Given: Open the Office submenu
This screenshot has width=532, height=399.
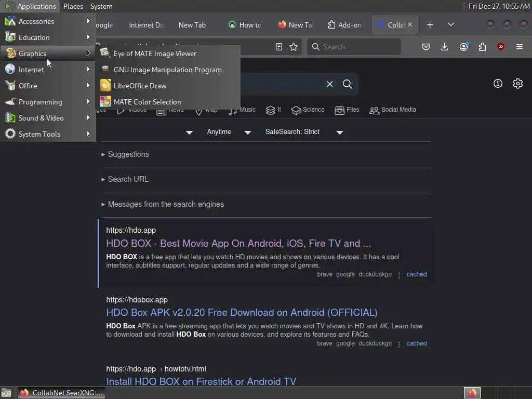Looking at the screenshot, I should (48, 86).
